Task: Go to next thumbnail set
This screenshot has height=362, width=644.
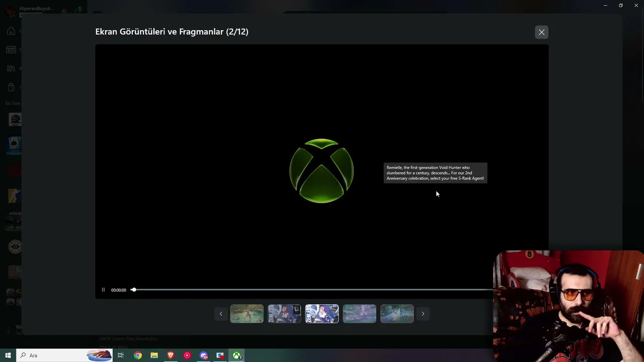Action: 423,314
